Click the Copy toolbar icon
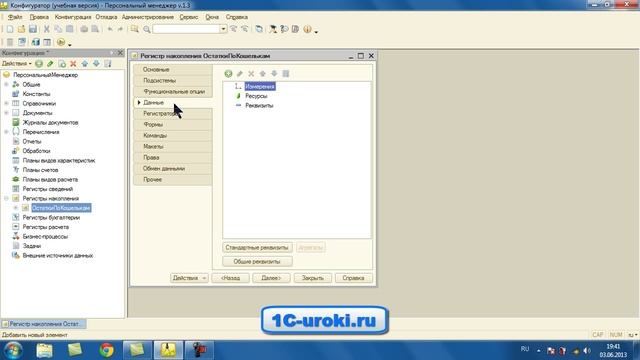 pyautogui.click(x=58, y=29)
